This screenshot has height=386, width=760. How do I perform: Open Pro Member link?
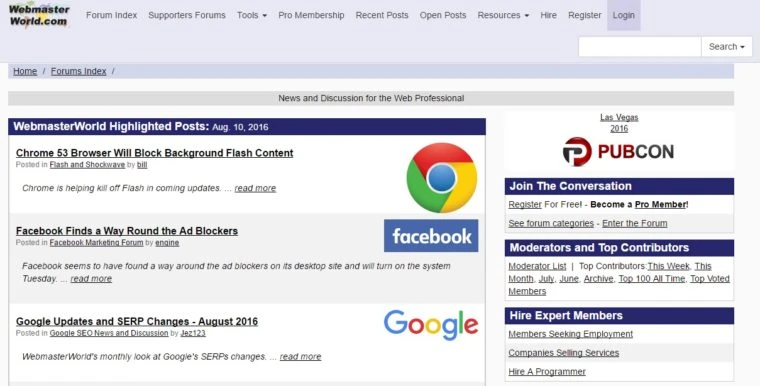[x=661, y=205]
